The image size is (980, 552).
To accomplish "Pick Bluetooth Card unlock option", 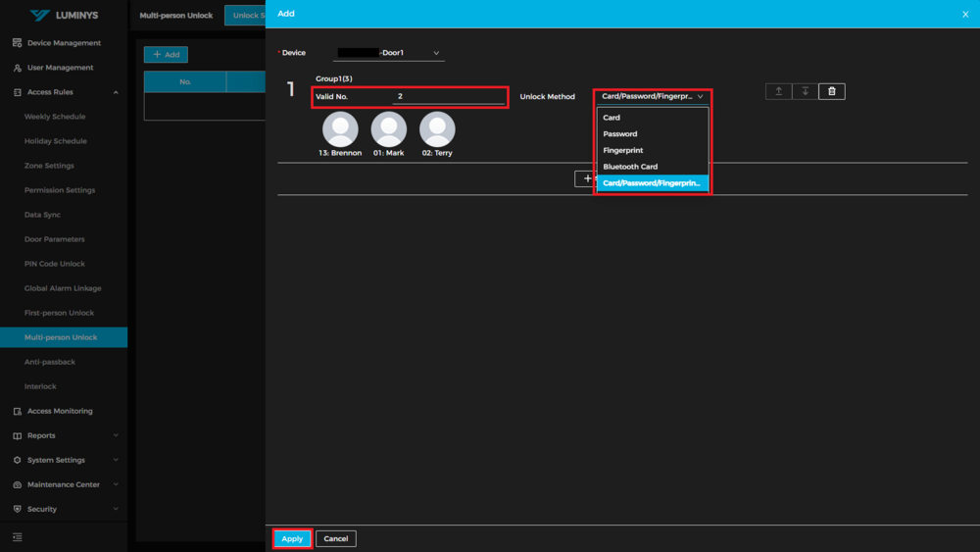I will (x=630, y=167).
